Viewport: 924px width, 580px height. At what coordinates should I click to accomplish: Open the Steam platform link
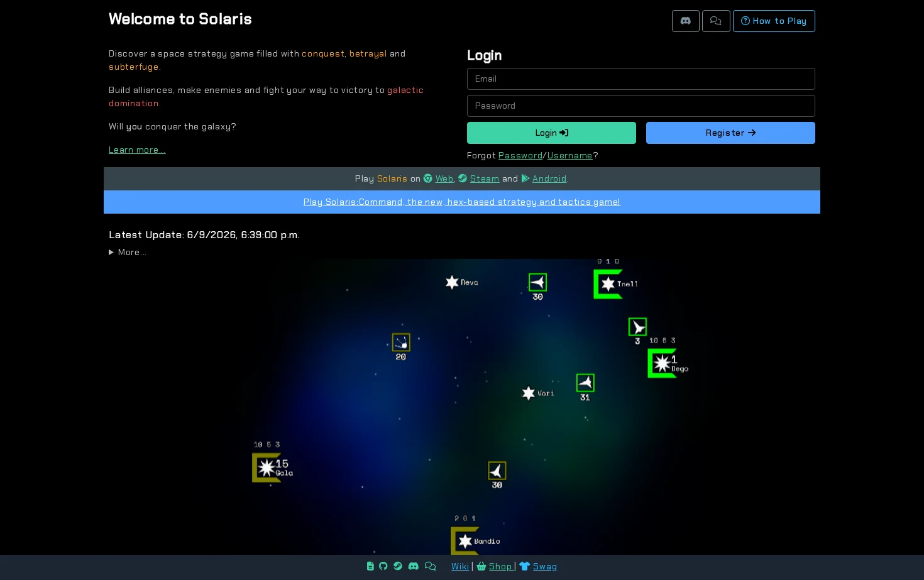pos(485,178)
